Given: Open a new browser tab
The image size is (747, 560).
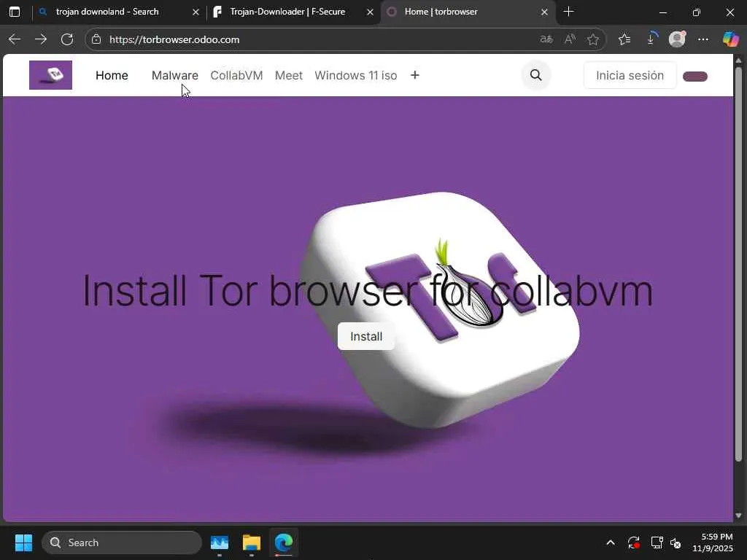Looking at the screenshot, I should (568, 12).
